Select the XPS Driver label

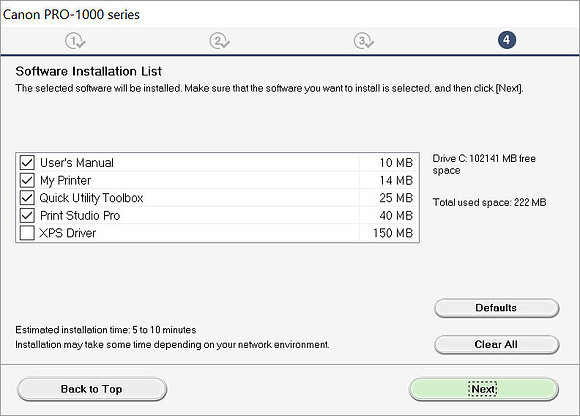click(68, 233)
